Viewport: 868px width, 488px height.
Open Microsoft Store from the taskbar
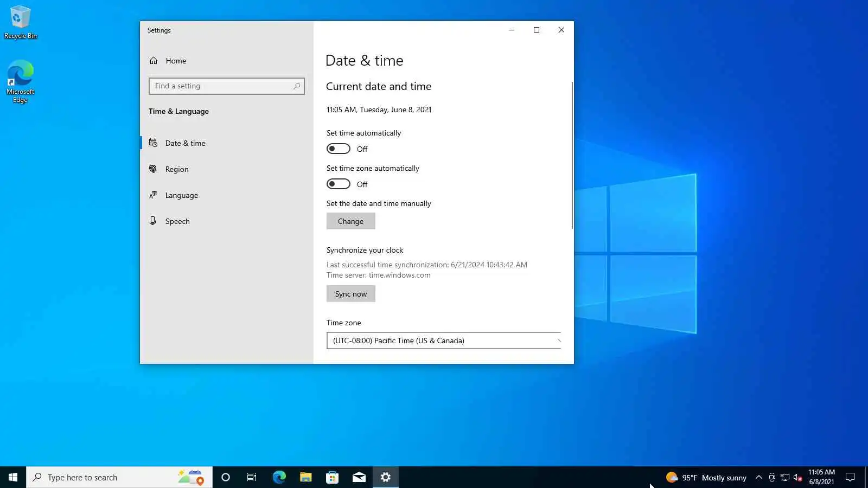(332, 477)
